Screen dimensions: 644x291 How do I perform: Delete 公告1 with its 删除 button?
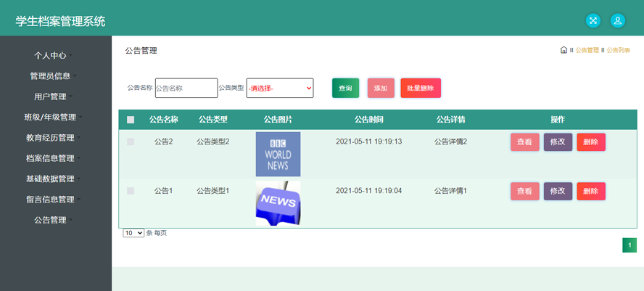(x=591, y=191)
